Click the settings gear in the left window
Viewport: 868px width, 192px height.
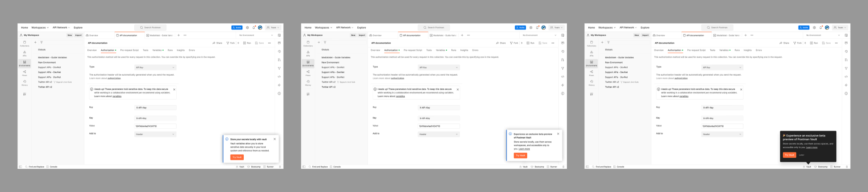(x=248, y=27)
